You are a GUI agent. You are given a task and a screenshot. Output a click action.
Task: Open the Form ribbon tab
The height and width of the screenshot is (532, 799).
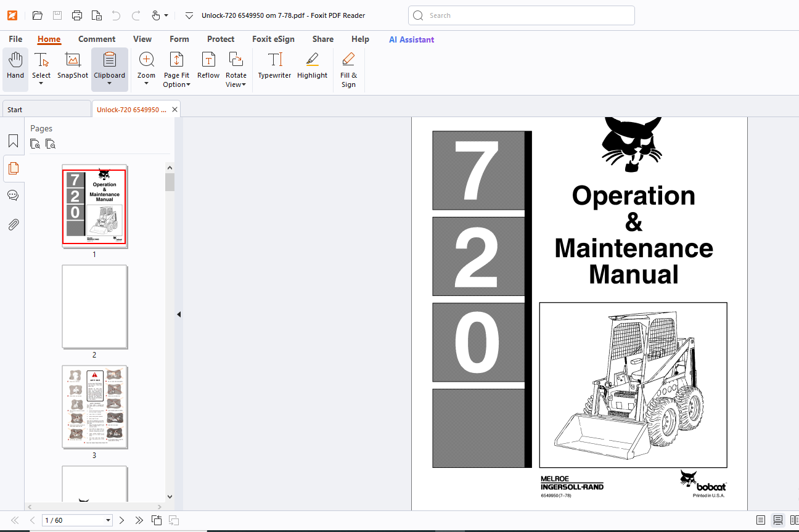pos(179,39)
